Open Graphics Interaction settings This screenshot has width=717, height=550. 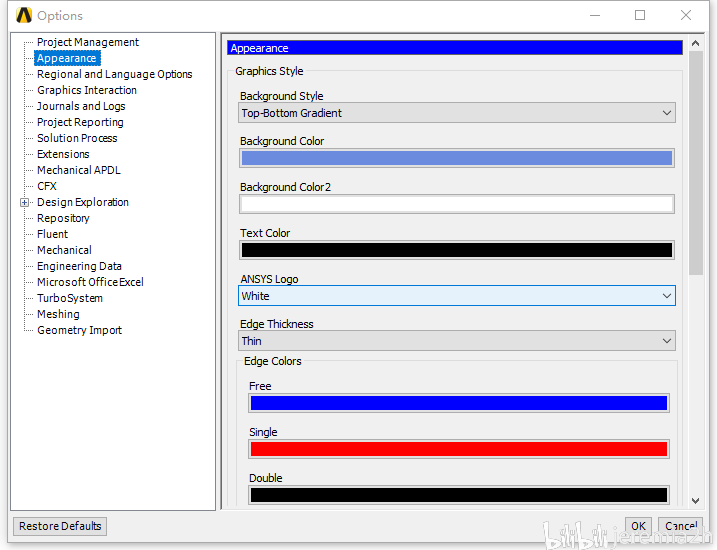coord(87,90)
